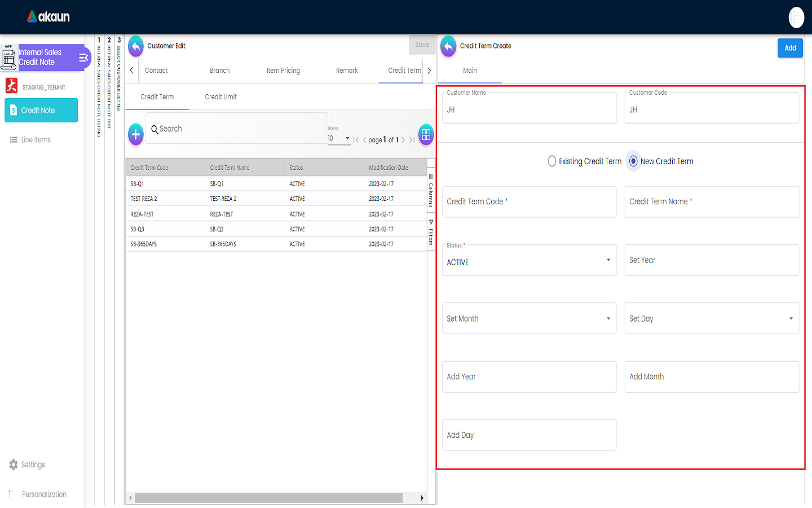Expand the Set Day dropdown
This screenshot has height=508, width=812.
coord(712,319)
